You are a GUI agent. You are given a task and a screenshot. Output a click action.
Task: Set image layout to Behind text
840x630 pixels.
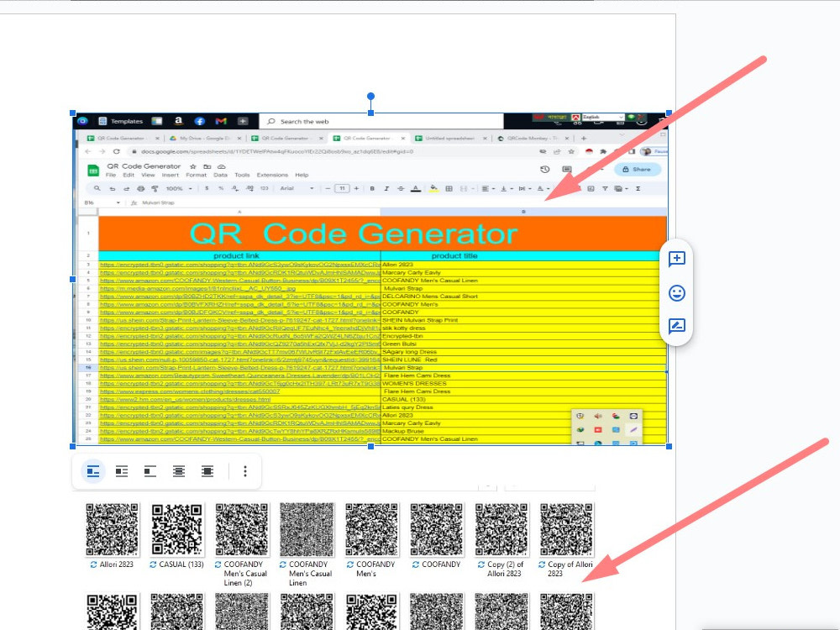[178, 471]
